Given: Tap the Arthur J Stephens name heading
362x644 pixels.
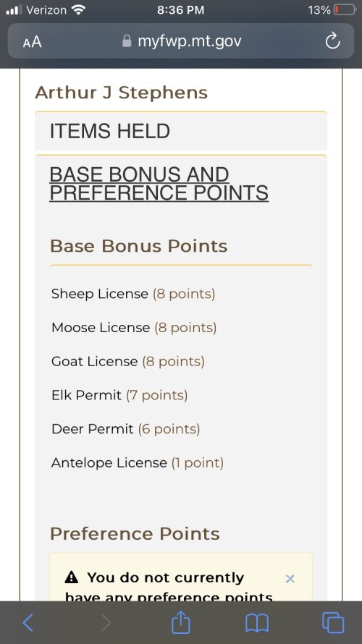Looking at the screenshot, I should tap(121, 93).
